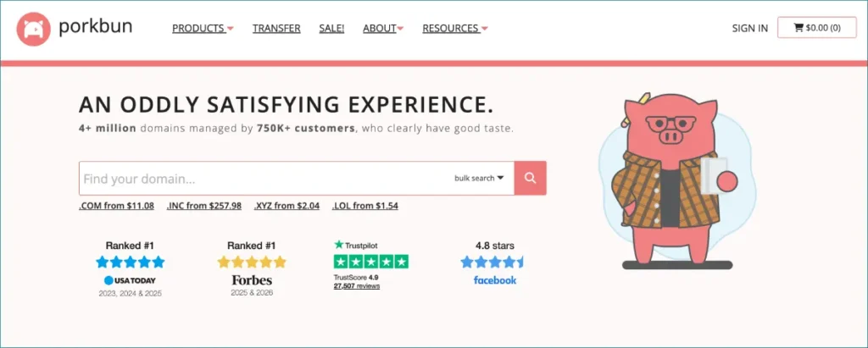Go to the TRANSFER page
The width and height of the screenshot is (868, 348).
[276, 28]
